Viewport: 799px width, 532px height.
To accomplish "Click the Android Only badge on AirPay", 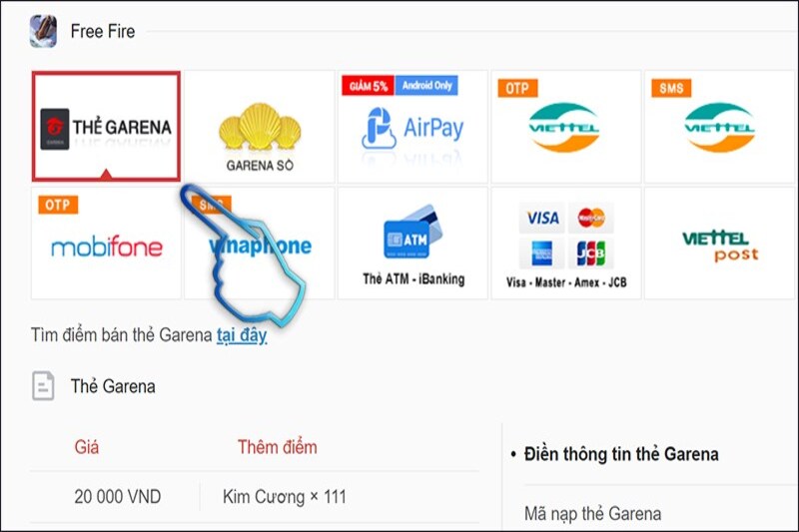I will click(x=426, y=86).
